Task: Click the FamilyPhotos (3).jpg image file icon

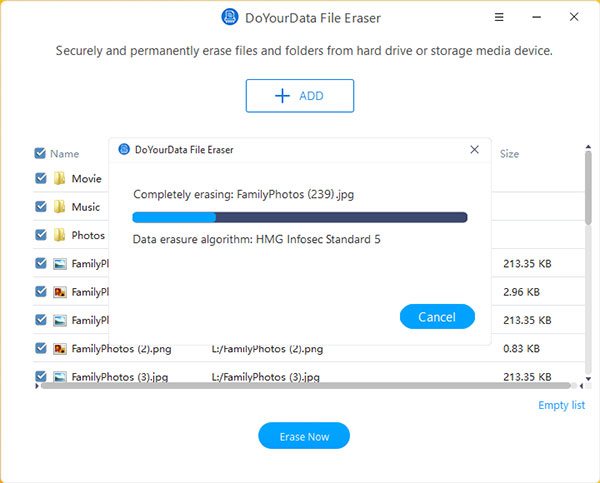Action: pos(60,377)
